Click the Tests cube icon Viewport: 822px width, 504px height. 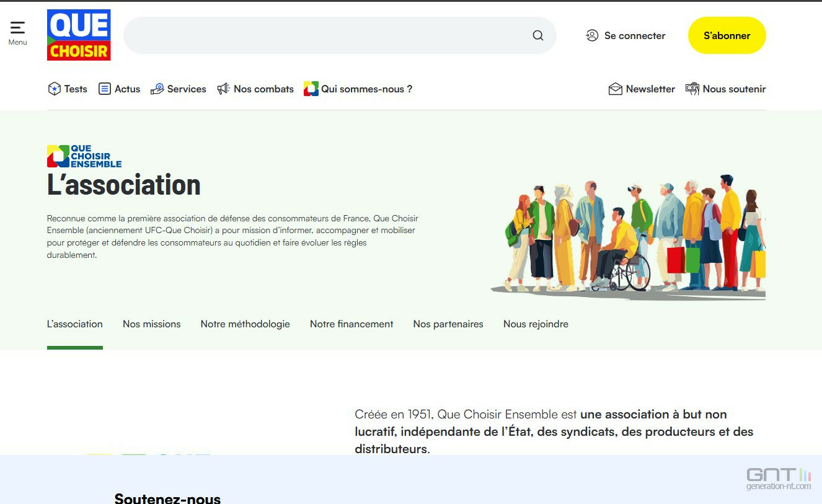(x=55, y=89)
